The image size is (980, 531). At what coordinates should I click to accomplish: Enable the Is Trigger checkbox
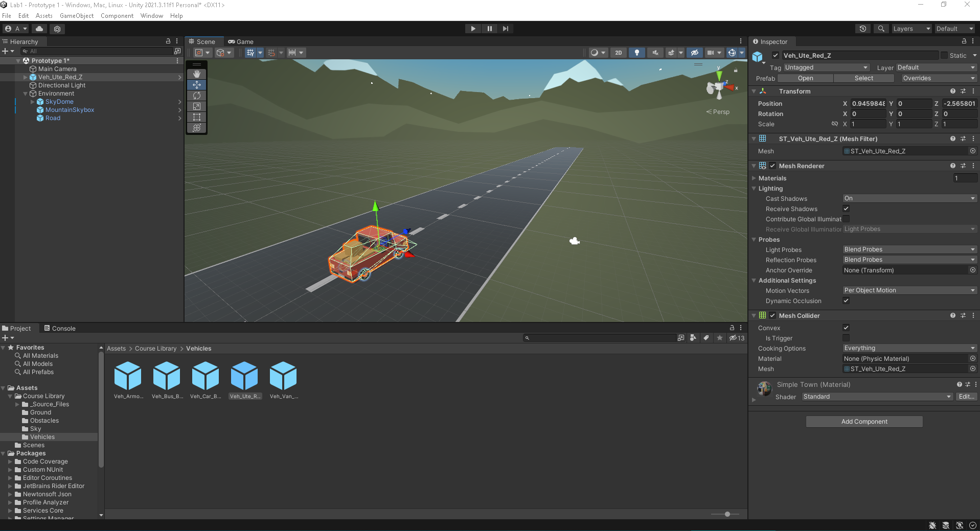pyautogui.click(x=846, y=338)
